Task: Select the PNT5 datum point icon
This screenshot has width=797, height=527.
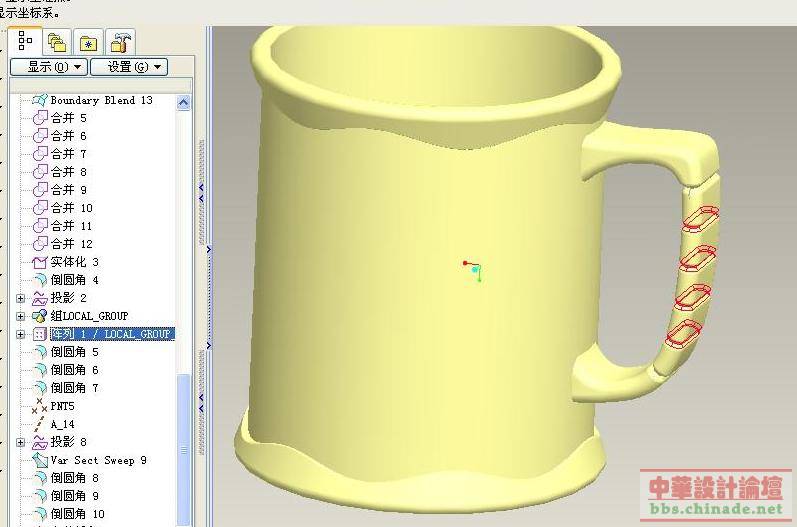Action: tap(40, 406)
